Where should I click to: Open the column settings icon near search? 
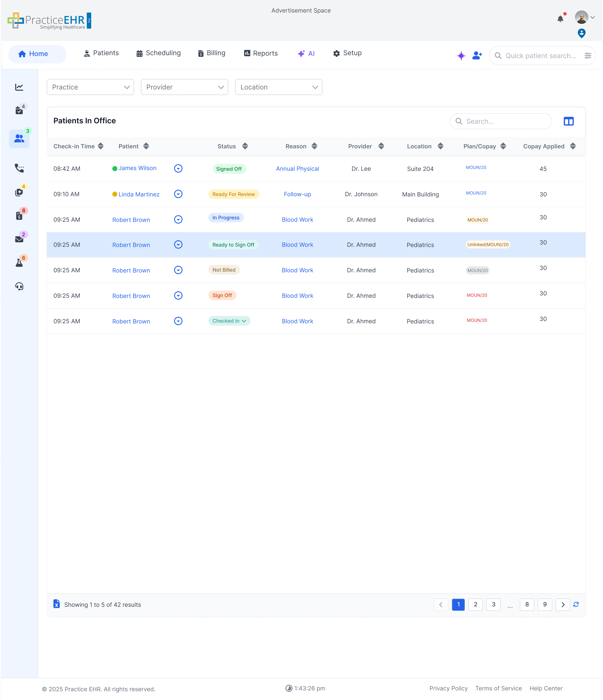tap(569, 121)
